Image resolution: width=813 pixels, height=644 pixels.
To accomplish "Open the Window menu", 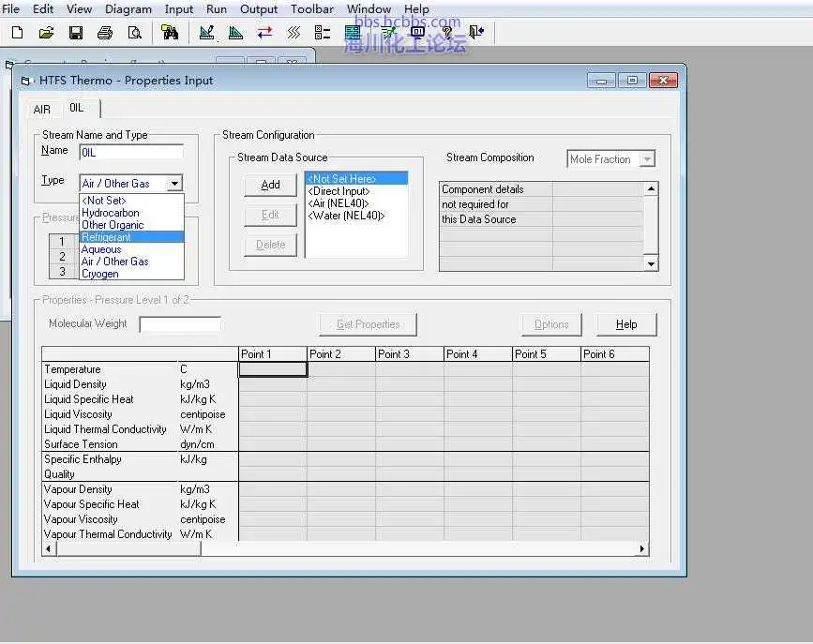I will (369, 8).
